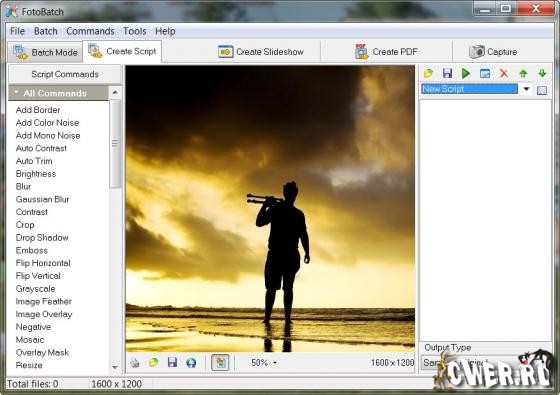Open the Commands menu

[90, 31]
